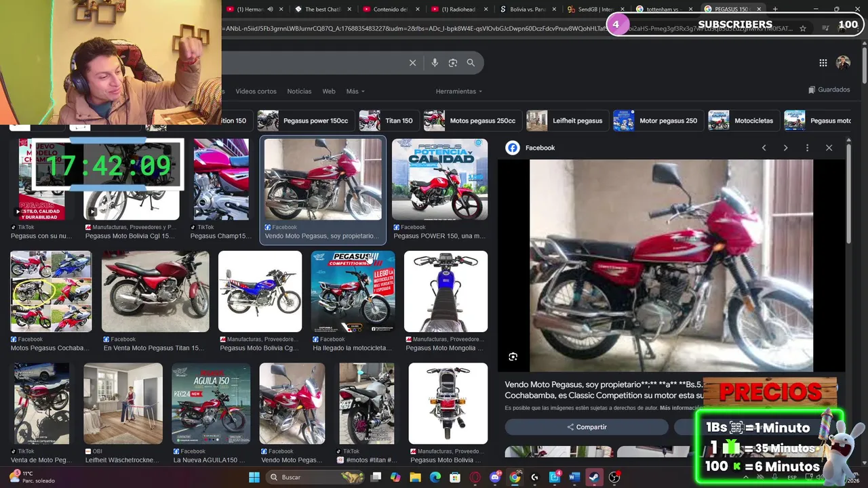Open Opera browser from taskbar
This screenshot has width=868, height=488.
coord(475,477)
